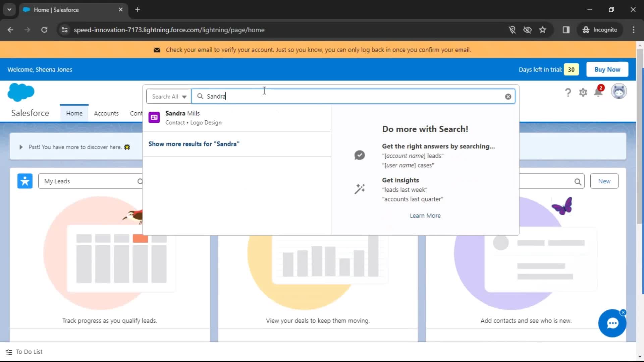Click the verify email banner message

318,50
